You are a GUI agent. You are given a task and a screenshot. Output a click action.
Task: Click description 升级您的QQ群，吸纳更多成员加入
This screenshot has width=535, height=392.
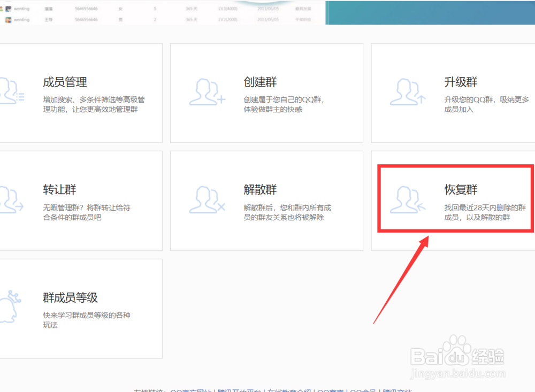(486, 104)
